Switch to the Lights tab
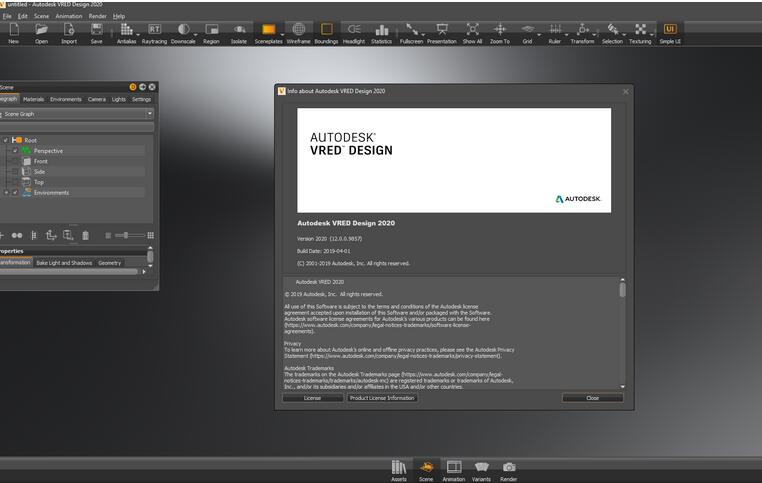762x483 pixels. coord(119,99)
